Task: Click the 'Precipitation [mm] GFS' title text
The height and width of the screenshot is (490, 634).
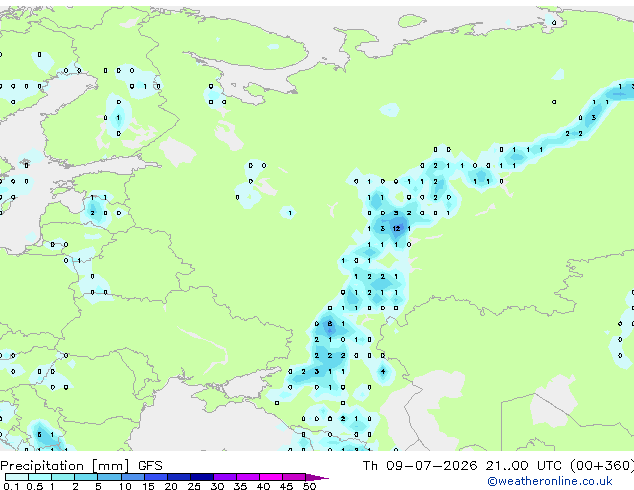Action: pyautogui.click(x=81, y=466)
